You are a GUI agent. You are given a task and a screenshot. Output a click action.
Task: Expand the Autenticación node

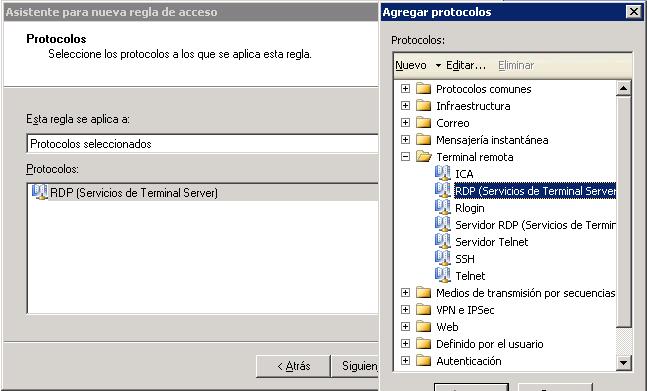click(406, 360)
